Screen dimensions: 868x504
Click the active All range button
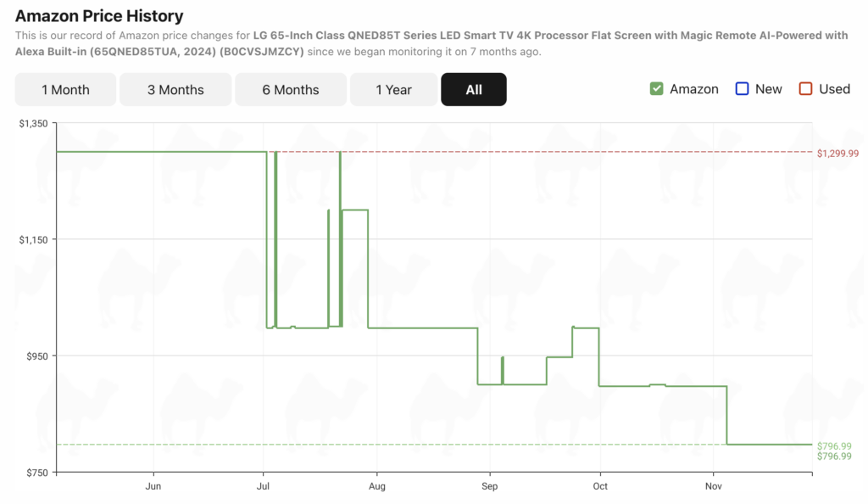coord(474,89)
